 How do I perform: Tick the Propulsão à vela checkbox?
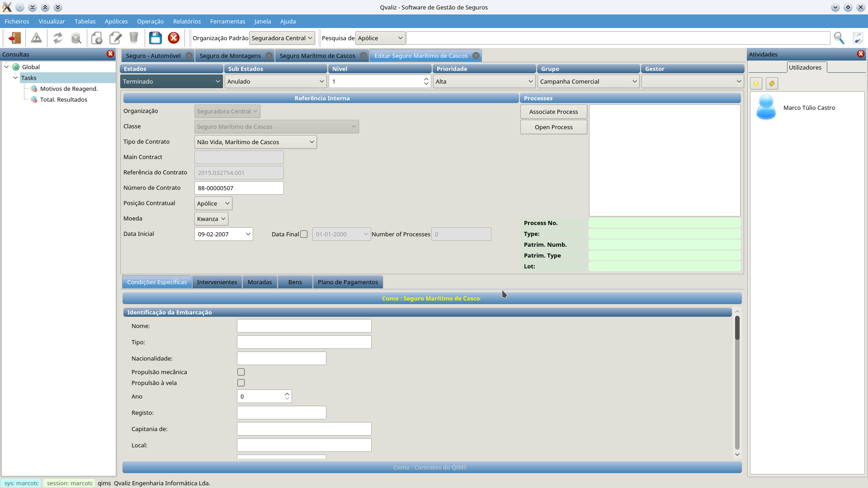click(241, 383)
